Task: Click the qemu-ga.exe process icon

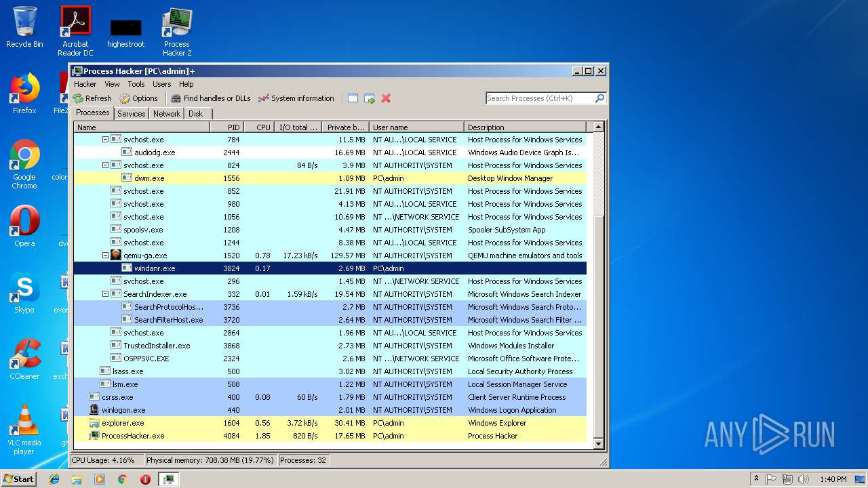Action: (x=116, y=256)
